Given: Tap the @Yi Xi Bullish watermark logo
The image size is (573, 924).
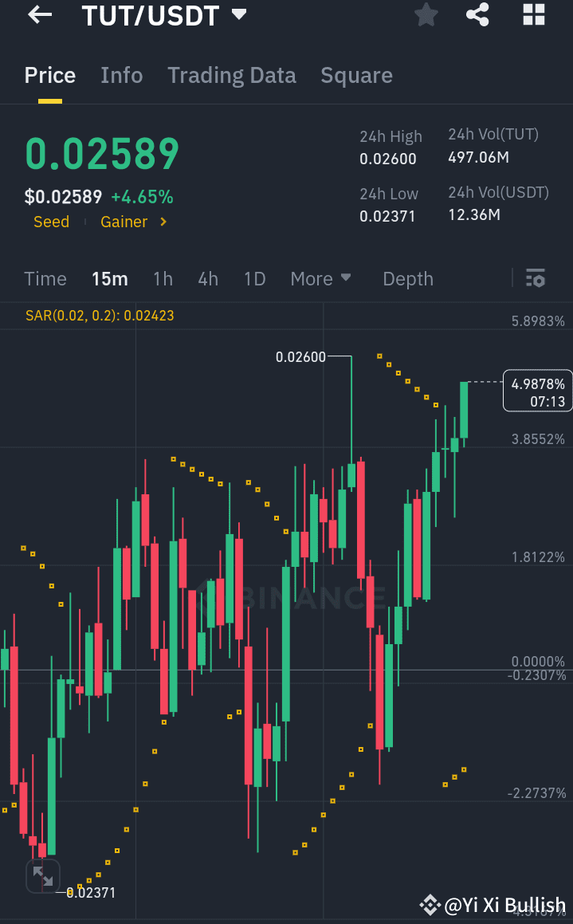Looking at the screenshot, I should 430,905.
